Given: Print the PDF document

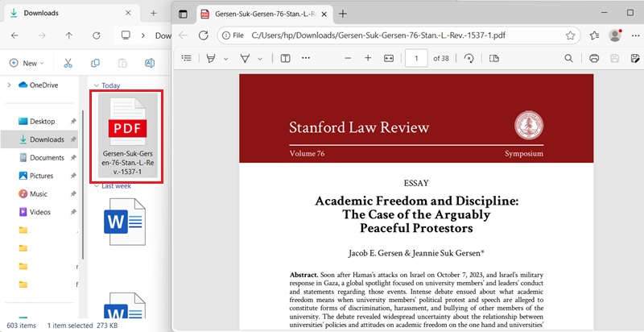Looking at the screenshot, I should coord(594,58).
